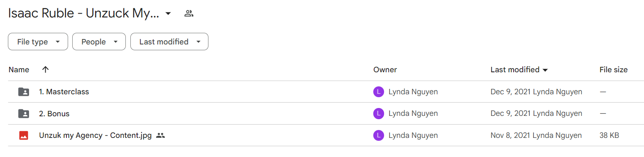Click the Owner column header
The width and height of the screenshot is (644, 157).
tap(385, 70)
